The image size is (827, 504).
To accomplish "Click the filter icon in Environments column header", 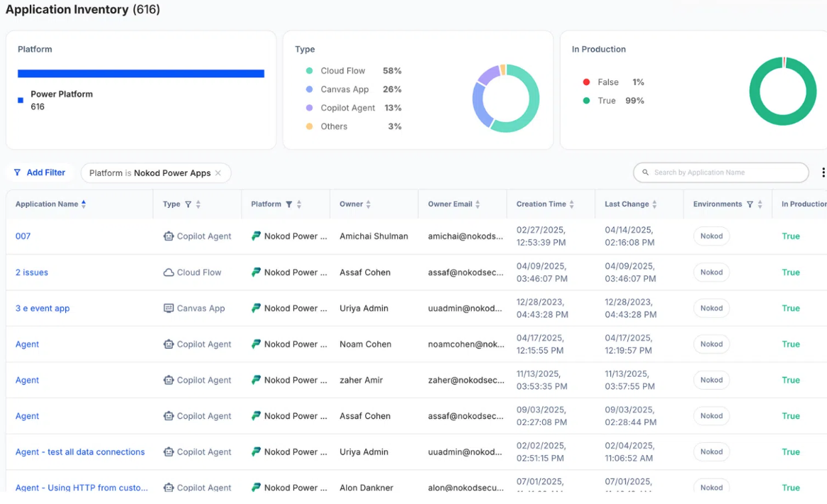I will [x=750, y=204].
